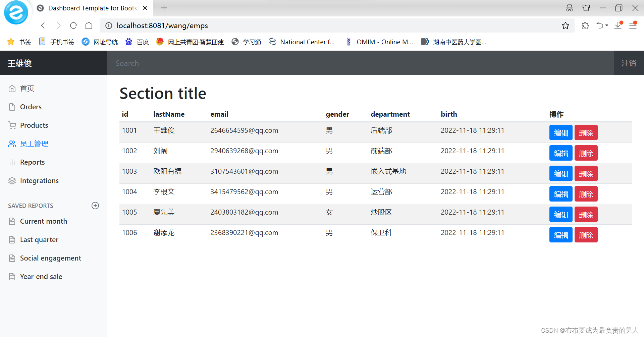This screenshot has height=337, width=644.
Task: Click the Section title heading
Action: tap(163, 93)
